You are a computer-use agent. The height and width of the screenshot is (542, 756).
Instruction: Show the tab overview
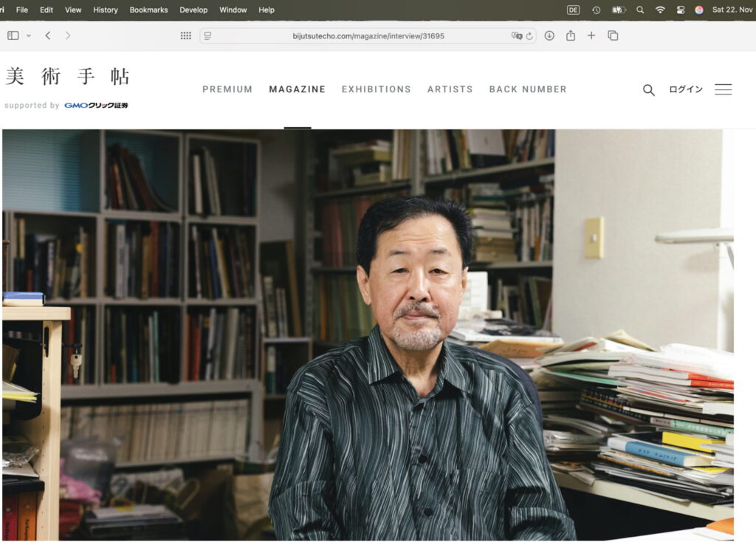613,35
